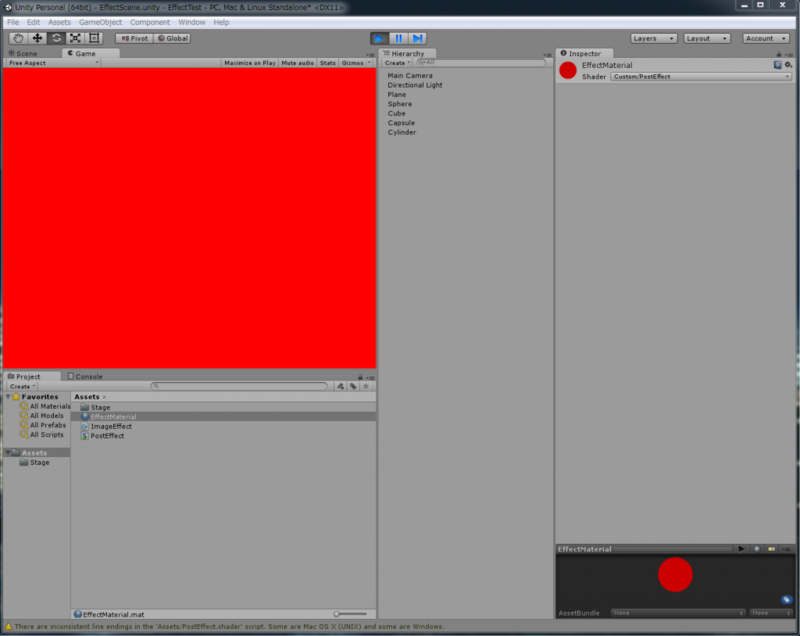The image size is (800, 636).
Task: Select Sphere in Hierarchy
Action: pos(399,104)
